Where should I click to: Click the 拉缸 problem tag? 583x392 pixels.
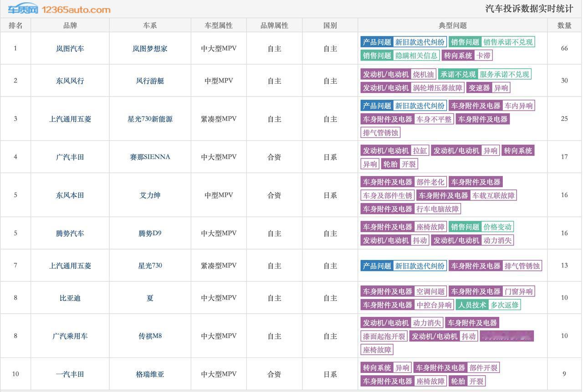[419, 151]
